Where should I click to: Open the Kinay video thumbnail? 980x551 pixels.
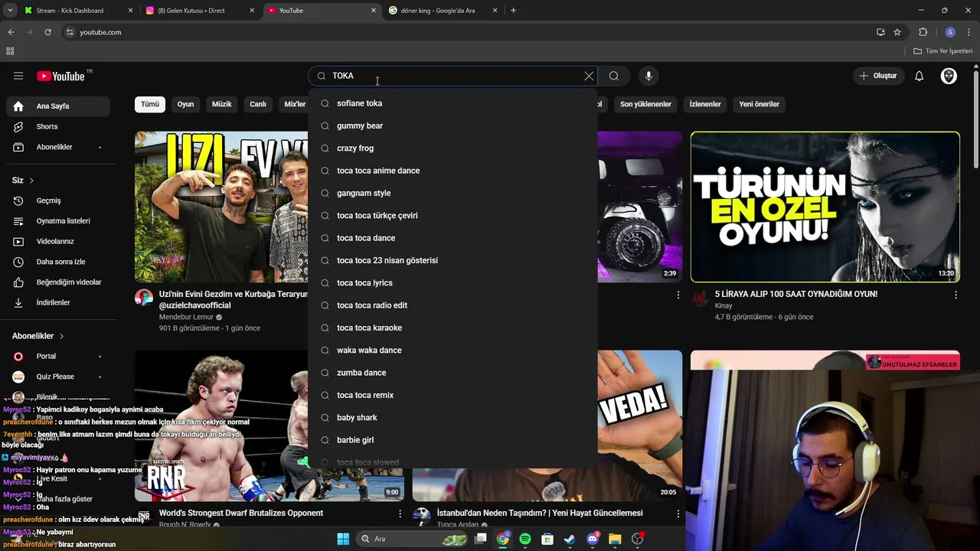click(x=825, y=207)
